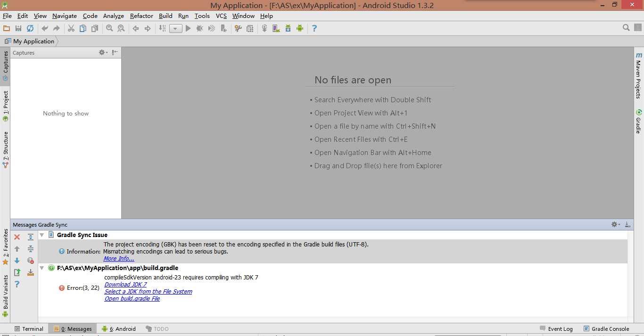Click the Export to Text File icon
This screenshot has height=336, width=644.
[x=17, y=272]
